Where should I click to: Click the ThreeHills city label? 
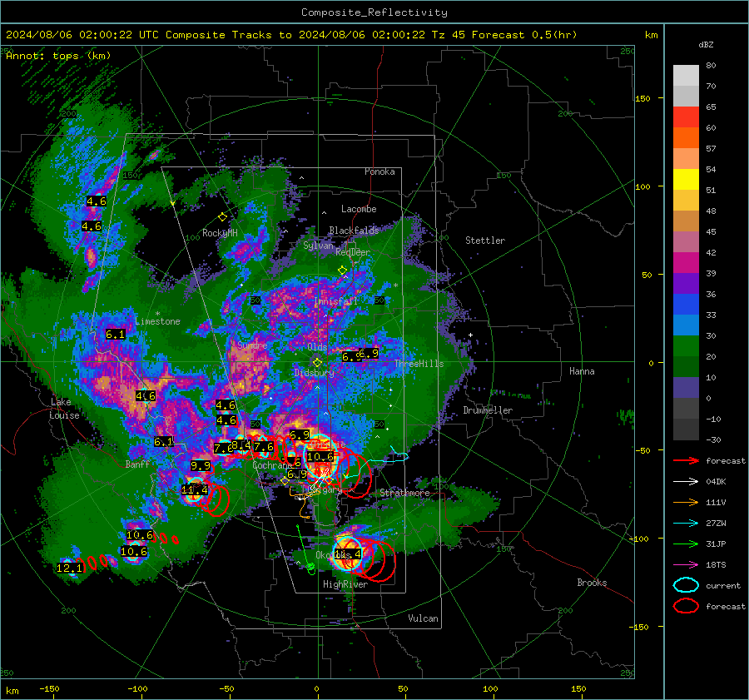419,364
